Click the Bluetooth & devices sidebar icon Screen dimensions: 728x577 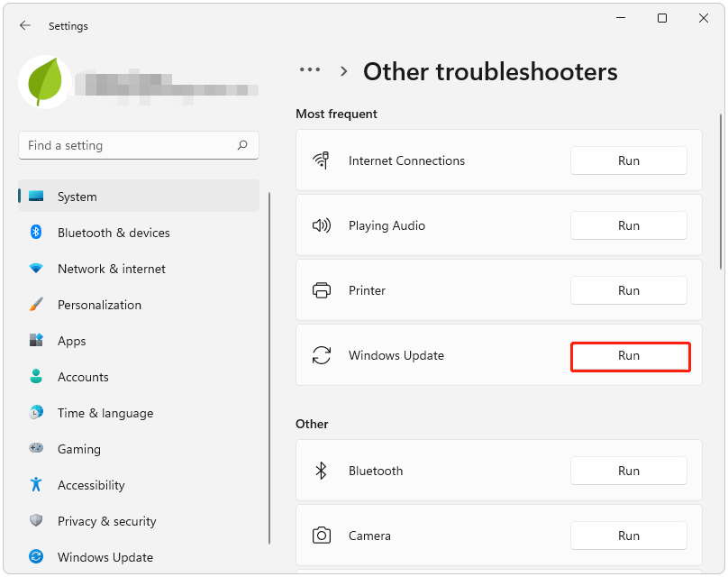click(36, 232)
